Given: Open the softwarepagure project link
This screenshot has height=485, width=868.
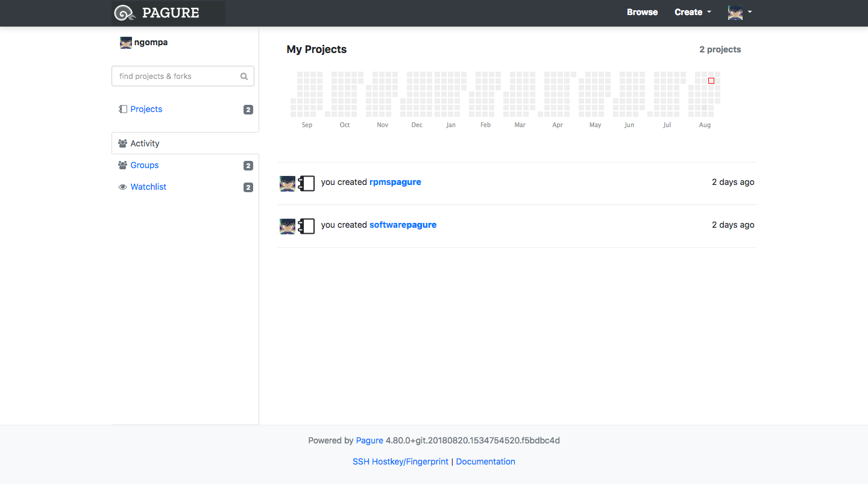Looking at the screenshot, I should pyautogui.click(x=403, y=225).
